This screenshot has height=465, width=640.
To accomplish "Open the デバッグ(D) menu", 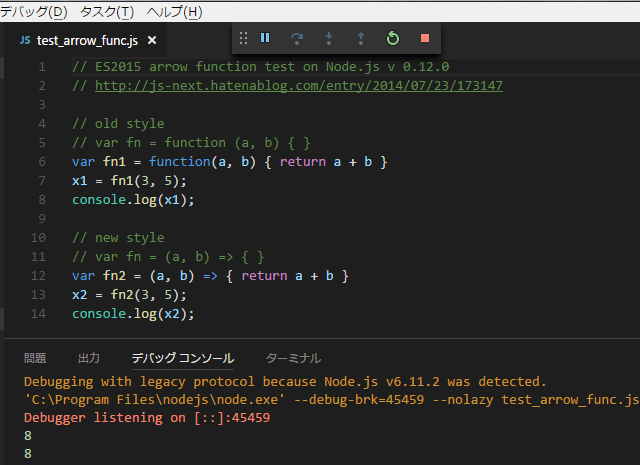I will (34, 12).
